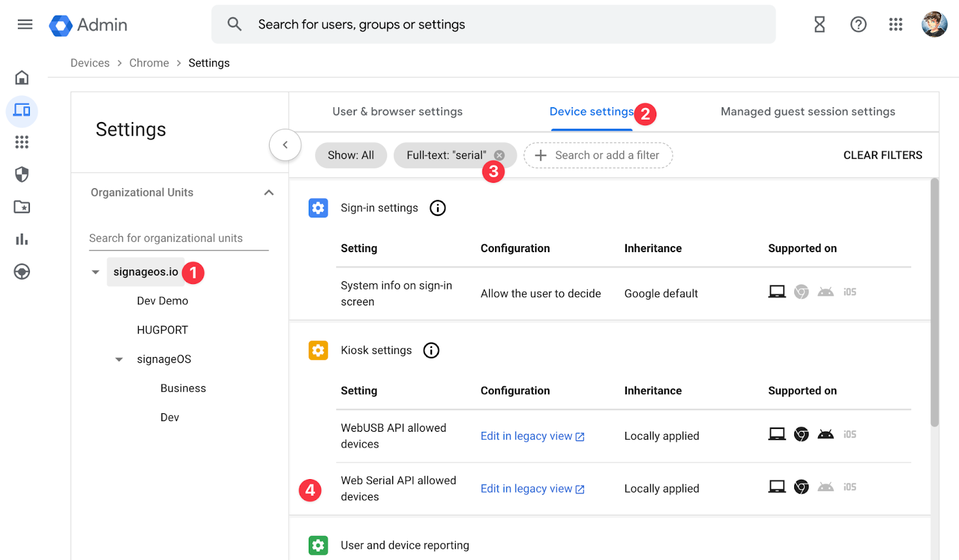Screen dimensions: 959x560
Task: Click the Search for organizational units field
Action: pyautogui.click(x=178, y=238)
